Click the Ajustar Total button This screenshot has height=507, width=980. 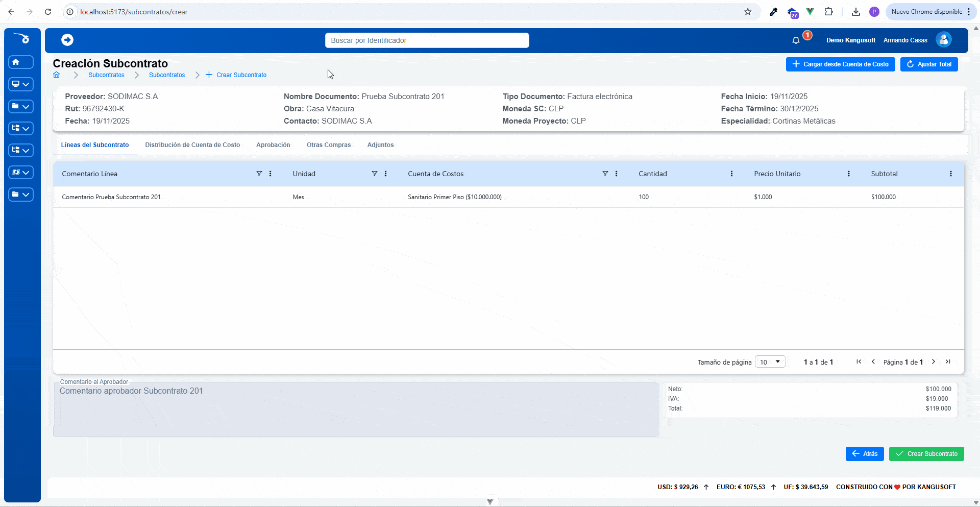(929, 64)
